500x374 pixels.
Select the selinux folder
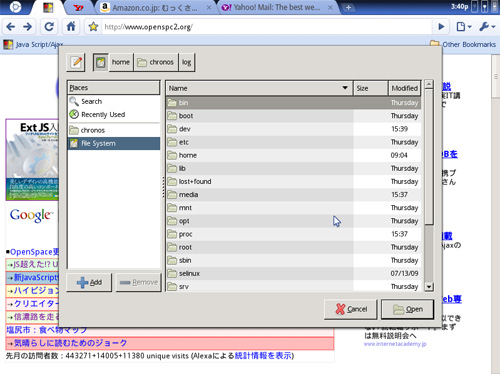293,273
